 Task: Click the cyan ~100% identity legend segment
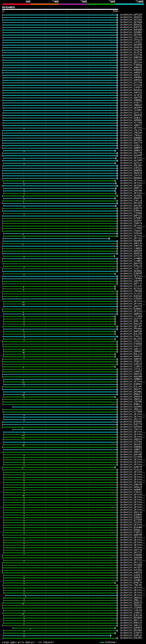(130, 4)
